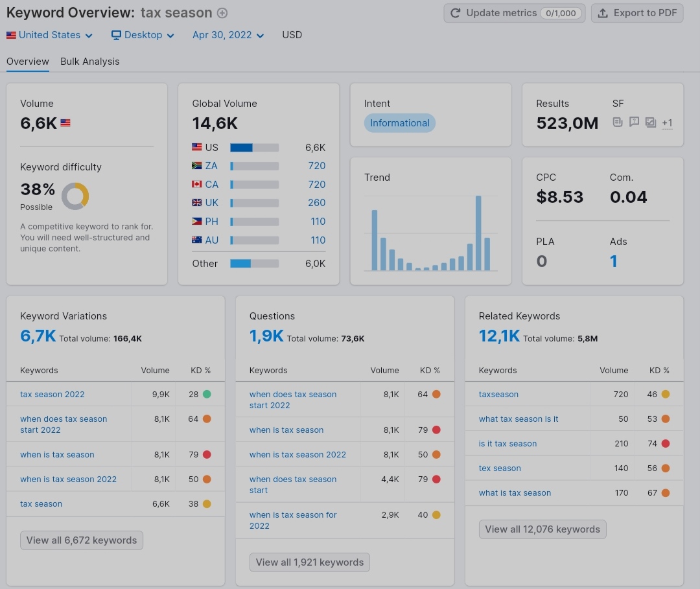Screen dimensions: 700x589
Task: Click the US flag next to Volume
Action: point(65,122)
